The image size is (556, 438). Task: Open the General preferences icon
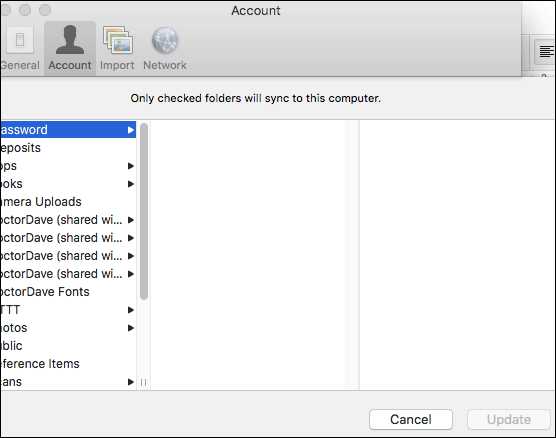coord(20,40)
